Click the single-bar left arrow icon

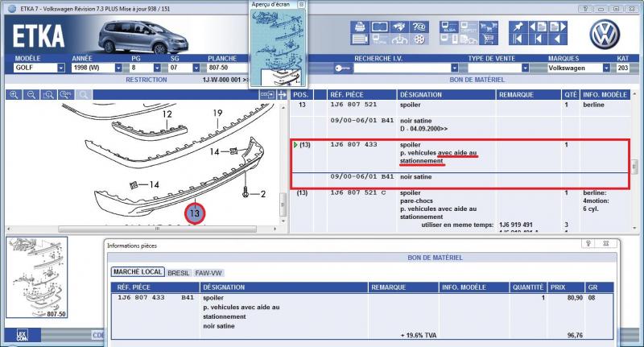coord(538,39)
